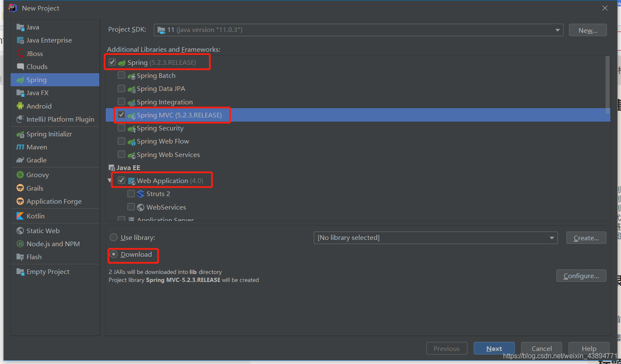Select the Android robot icon
Viewport: 621px width, 364px height.
20,106
